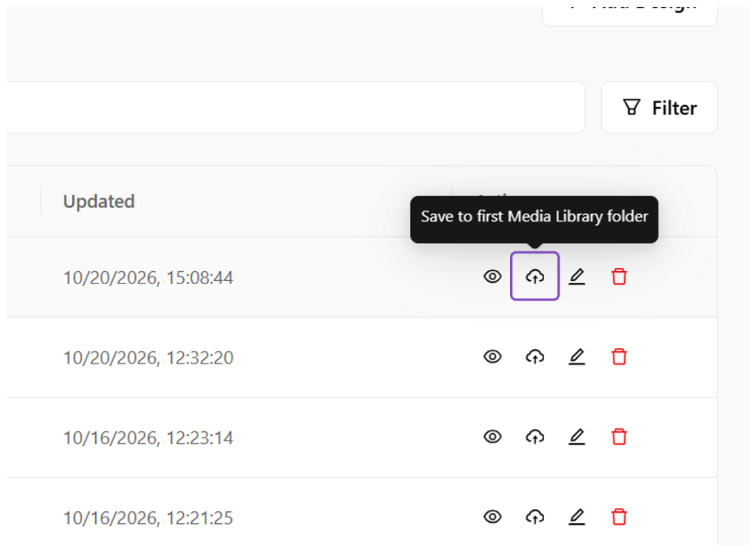Click the red trash icon for 12:32:20 row
Viewport: 756px width, 552px height.
click(619, 357)
